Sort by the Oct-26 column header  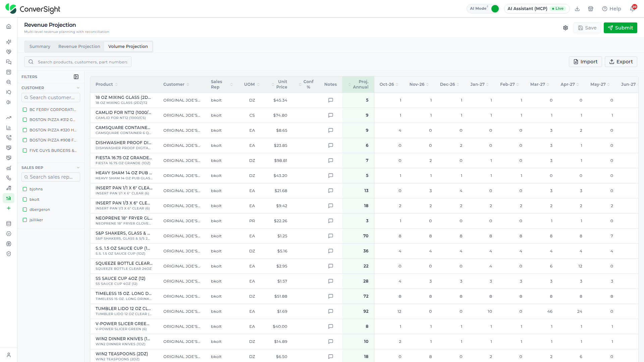tap(389, 84)
